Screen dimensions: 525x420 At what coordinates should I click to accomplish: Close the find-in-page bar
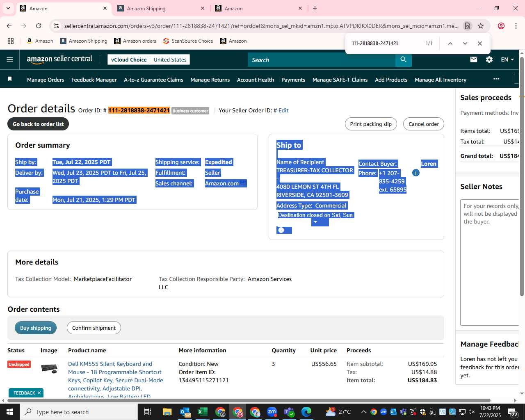[479, 43]
